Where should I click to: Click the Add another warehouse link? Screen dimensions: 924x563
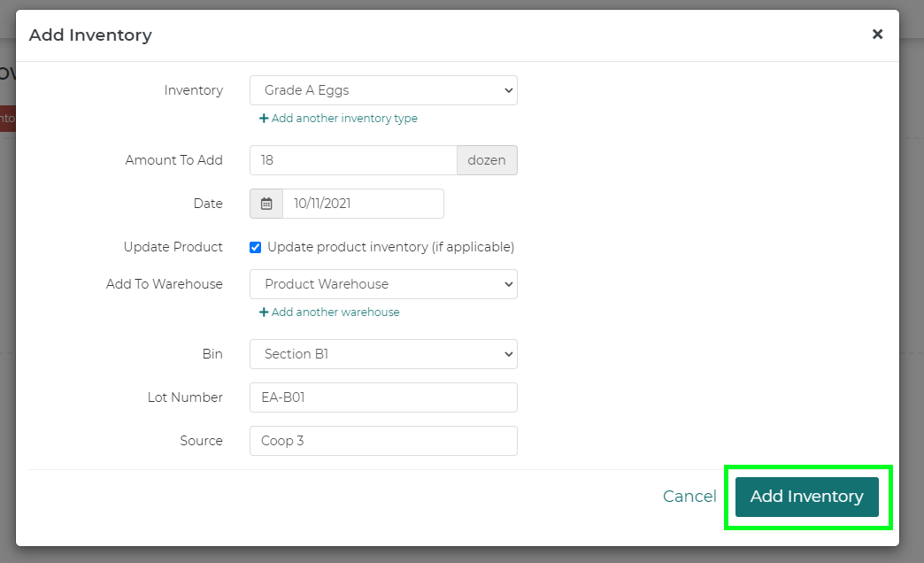pyautogui.click(x=329, y=312)
